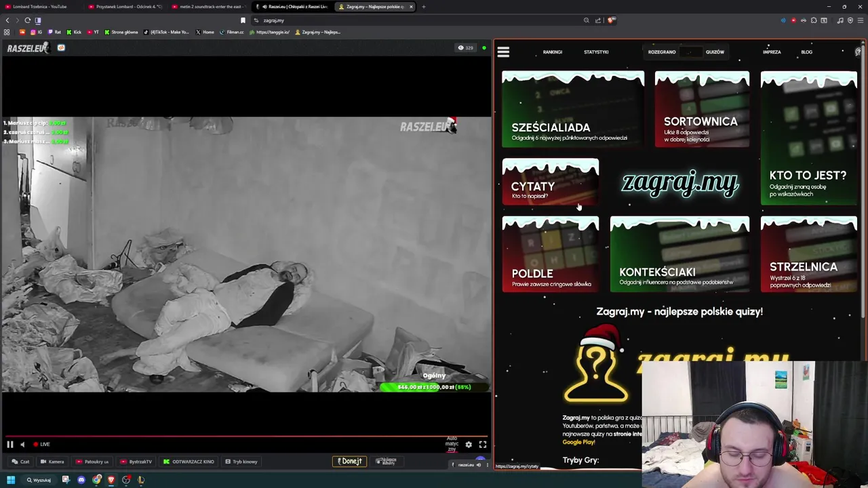Enable Tryb kinowy theater mode
Image resolution: width=868 pixels, height=488 pixels.
[241, 462]
